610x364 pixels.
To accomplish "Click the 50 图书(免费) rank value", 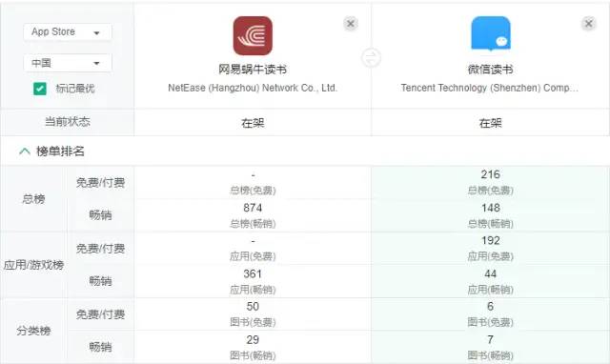I will [x=253, y=307].
